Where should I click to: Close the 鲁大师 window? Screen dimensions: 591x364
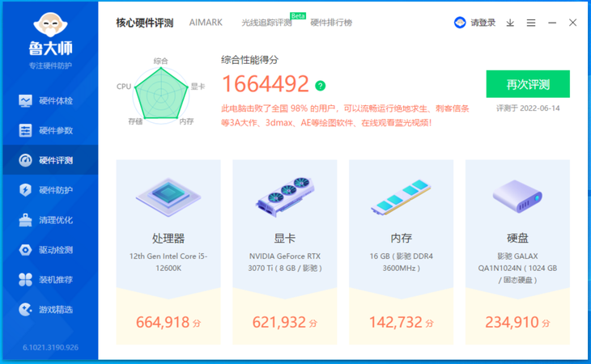click(x=572, y=23)
